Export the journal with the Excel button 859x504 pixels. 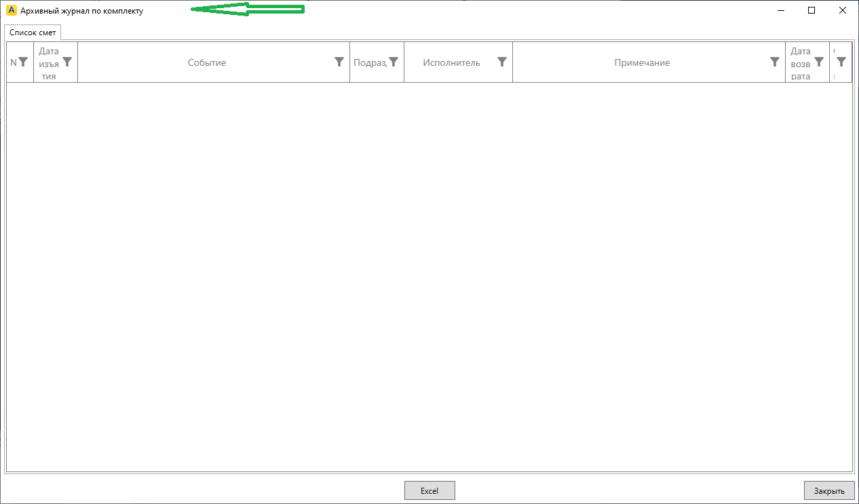coord(429,490)
